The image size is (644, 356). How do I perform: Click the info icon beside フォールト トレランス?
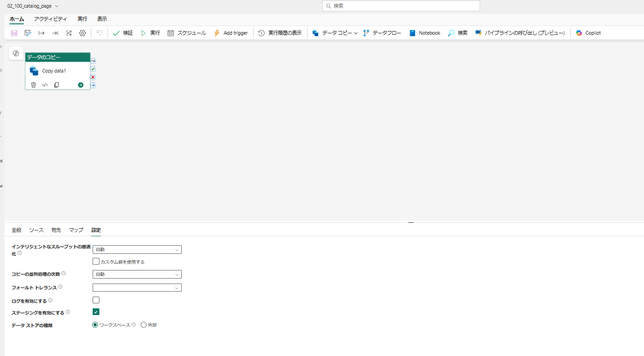[x=60, y=287]
